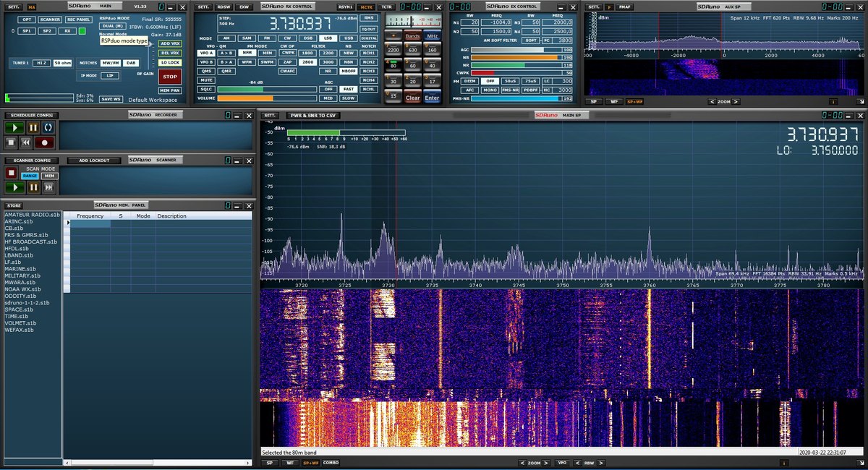Image resolution: width=868 pixels, height=470 pixels.
Task: Skip to next scan frequency
Action: coord(48,187)
